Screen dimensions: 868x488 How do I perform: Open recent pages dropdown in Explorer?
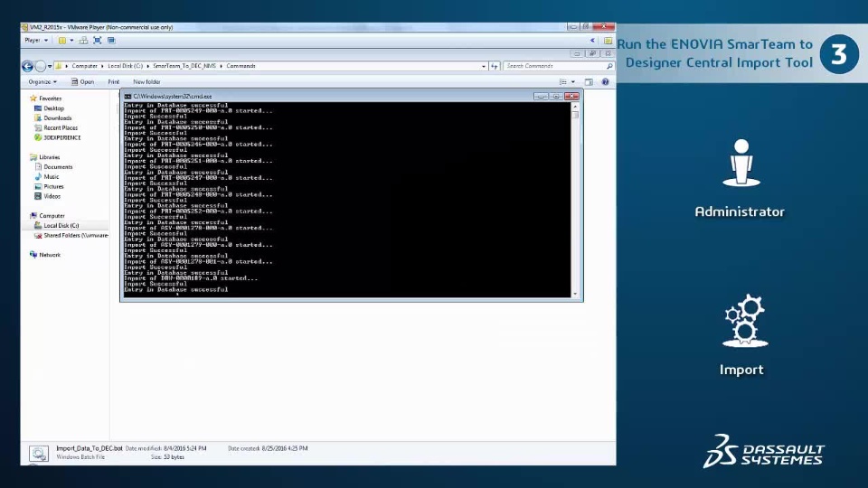(50, 66)
